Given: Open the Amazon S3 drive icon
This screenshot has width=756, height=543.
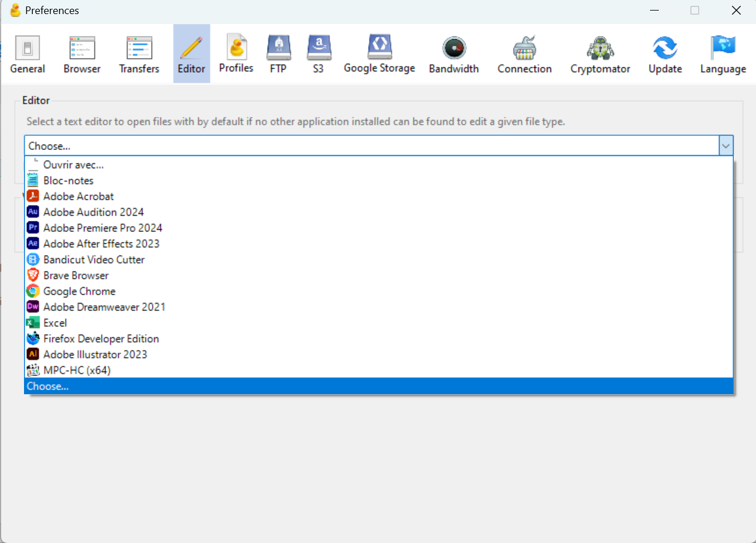Looking at the screenshot, I should point(319,47).
